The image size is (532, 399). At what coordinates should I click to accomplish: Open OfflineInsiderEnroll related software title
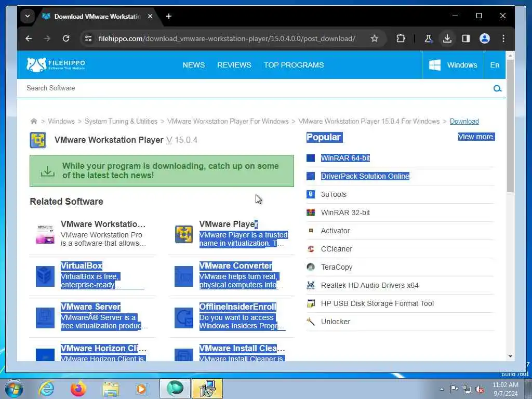click(x=238, y=307)
